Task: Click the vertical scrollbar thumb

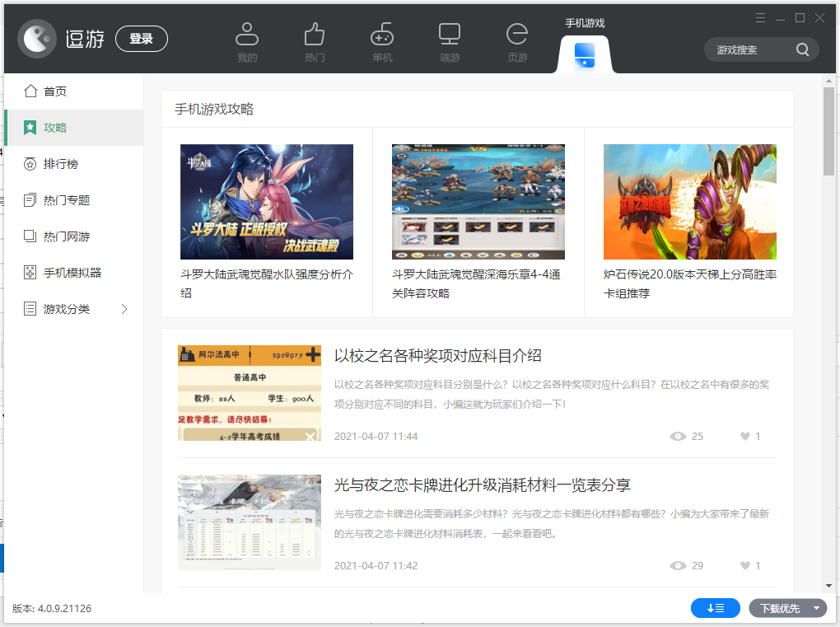Action: click(x=828, y=131)
